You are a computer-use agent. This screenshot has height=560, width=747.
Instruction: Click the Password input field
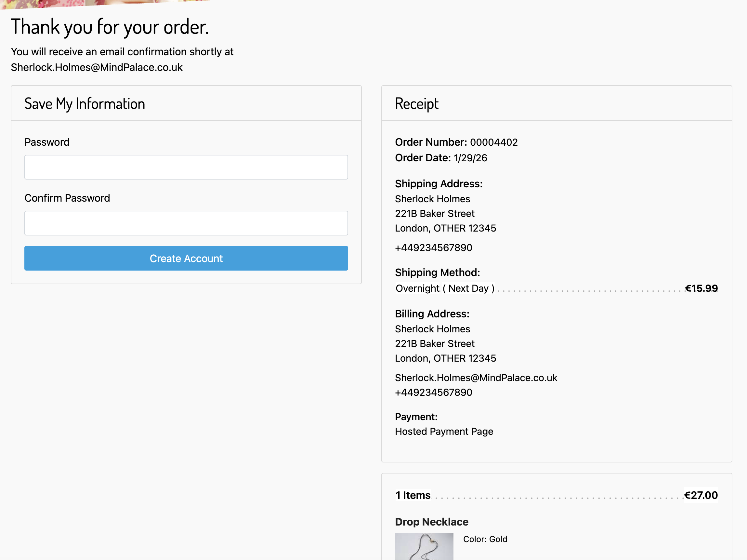click(186, 167)
